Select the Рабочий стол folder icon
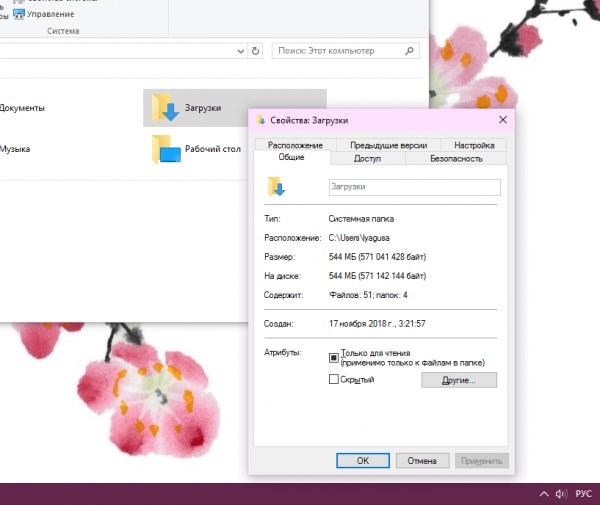Viewport: 600px width, 505px height. pos(166,149)
